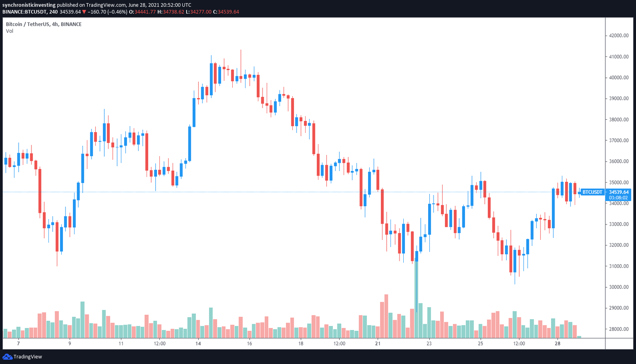Screen dimensions: 636x364
Task: Click the 30000.00 price axis label
Action: [619, 287]
